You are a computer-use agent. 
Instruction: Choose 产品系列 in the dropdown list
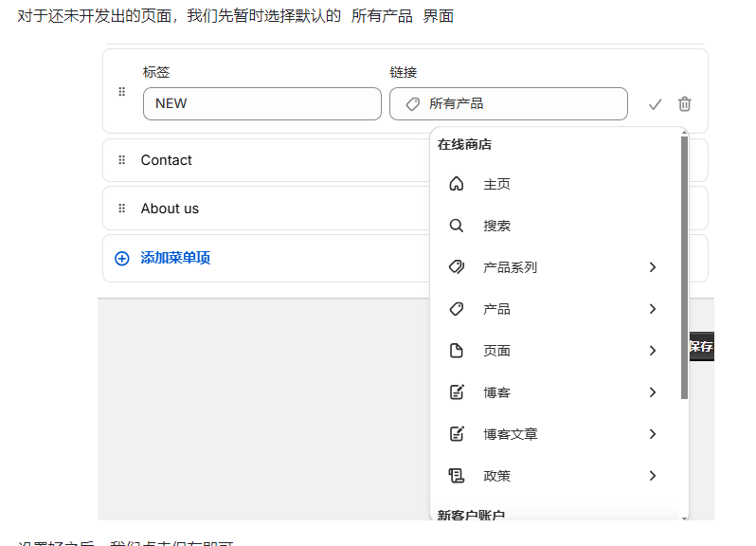(x=554, y=267)
